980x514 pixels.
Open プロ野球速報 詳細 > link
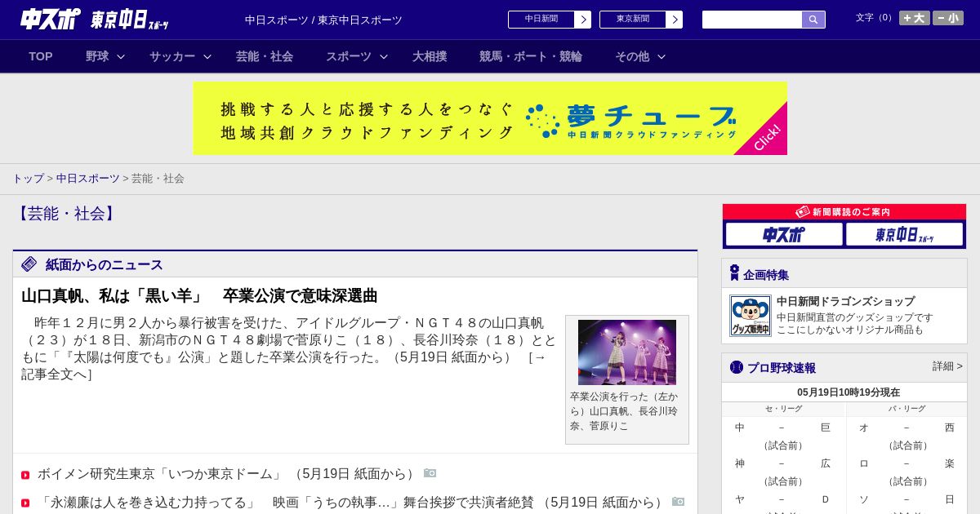947,366
